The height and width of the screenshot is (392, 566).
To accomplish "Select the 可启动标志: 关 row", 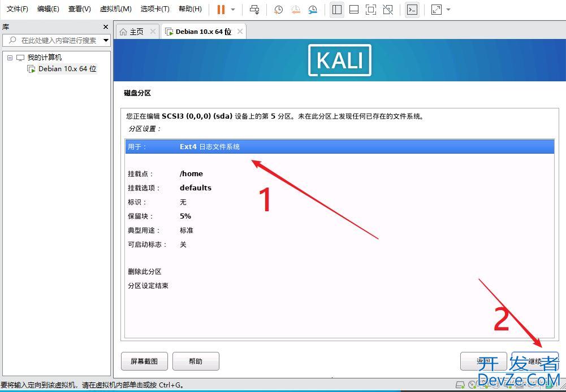I will 340,245.
